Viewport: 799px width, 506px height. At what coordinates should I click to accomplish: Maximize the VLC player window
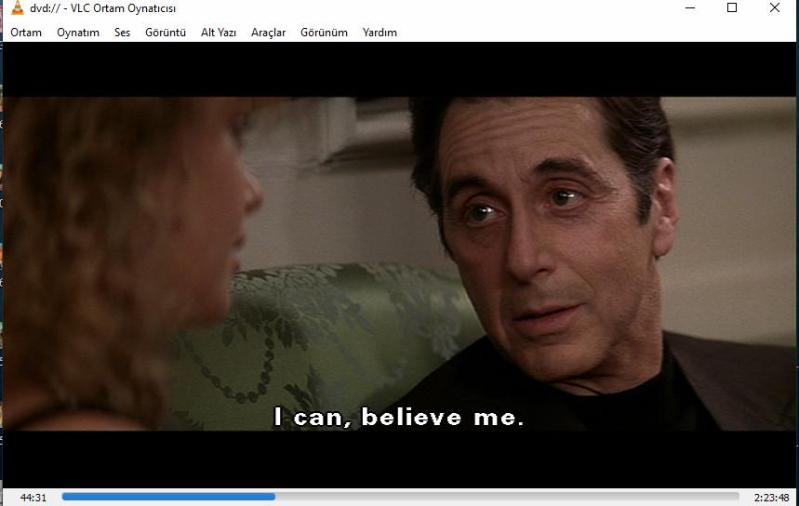coord(732,8)
